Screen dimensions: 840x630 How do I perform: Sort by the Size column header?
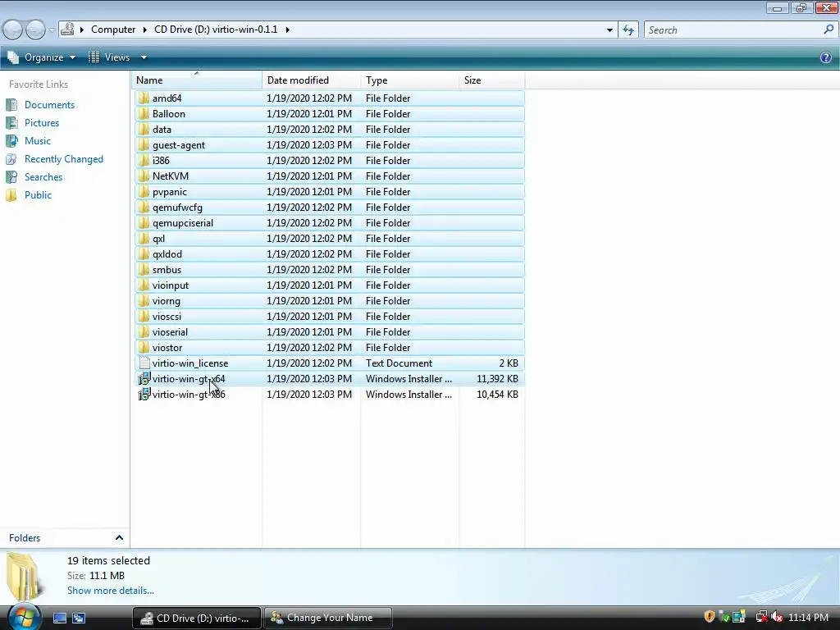tap(492, 80)
